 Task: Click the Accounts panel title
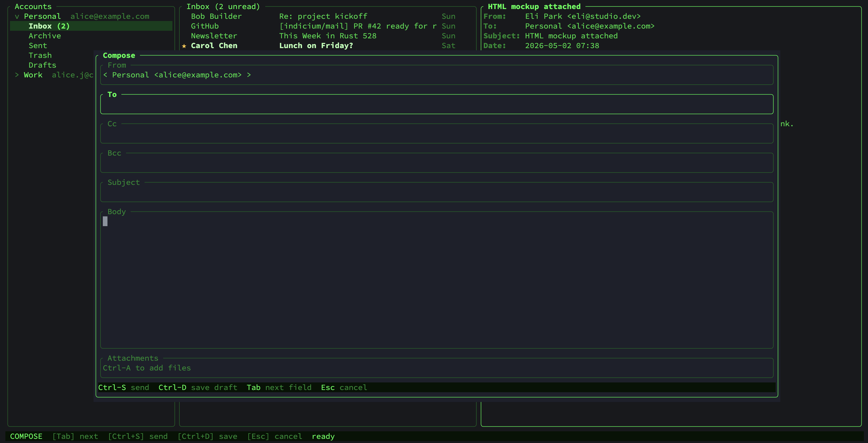click(x=33, y=7)
